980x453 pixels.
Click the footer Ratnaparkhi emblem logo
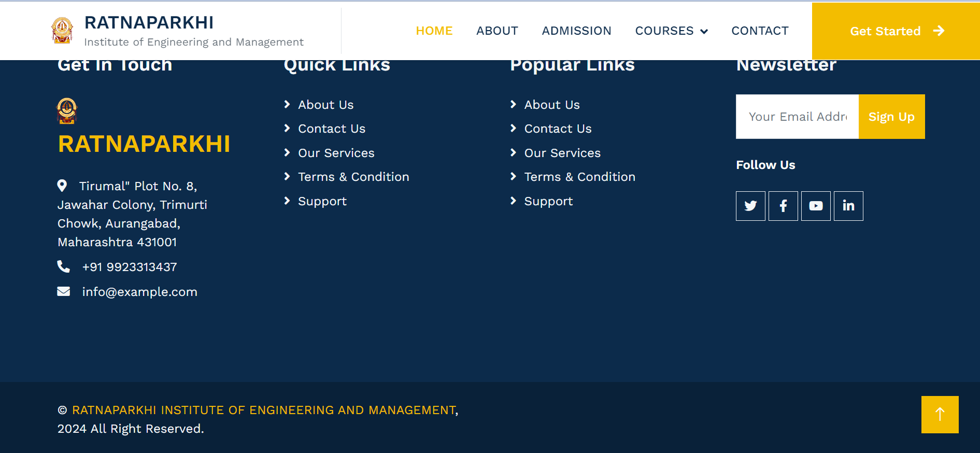pyautogui.click(x=66, y=111)
